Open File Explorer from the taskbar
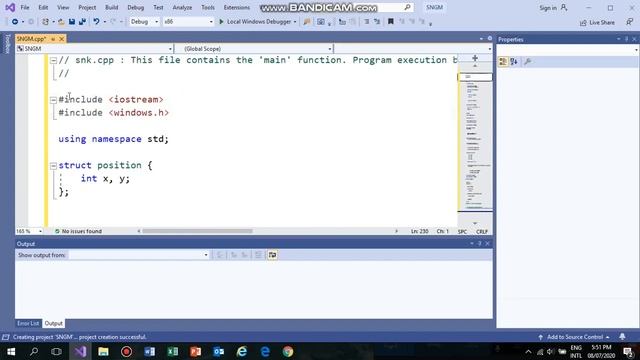This screenshot has height=360, width=640. 103,351
